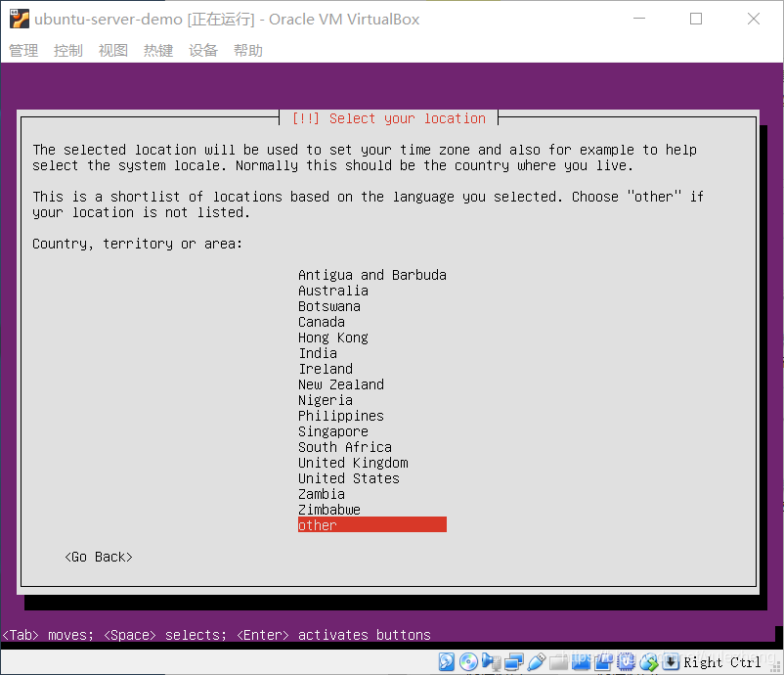
Task: Select Zimbabwe in the country list
Action: pyautogui.click(x=372, y=510)
